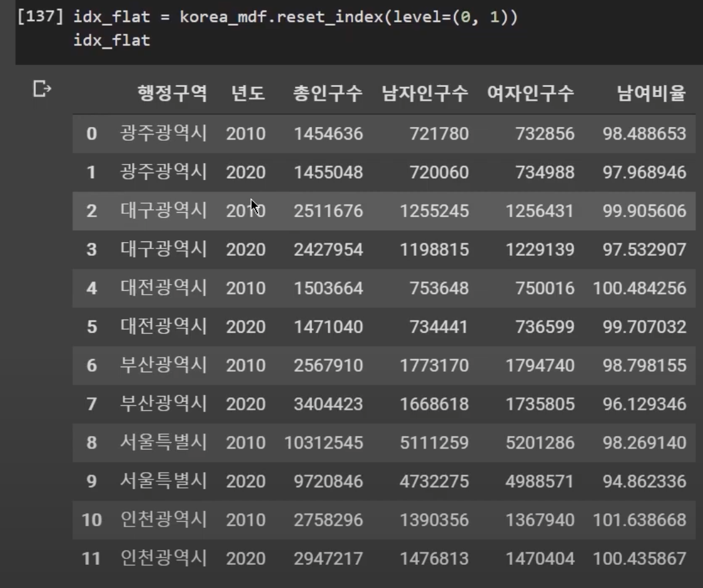Click the 남여비율 column header
The width and height of the screenshot is (703, 588).
[x=651, y=93]
